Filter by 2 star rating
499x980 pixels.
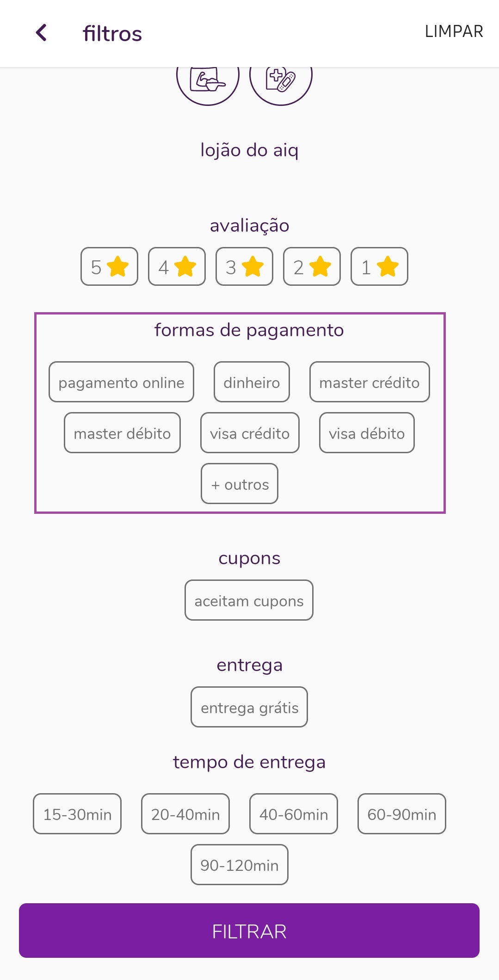(312, 266)
